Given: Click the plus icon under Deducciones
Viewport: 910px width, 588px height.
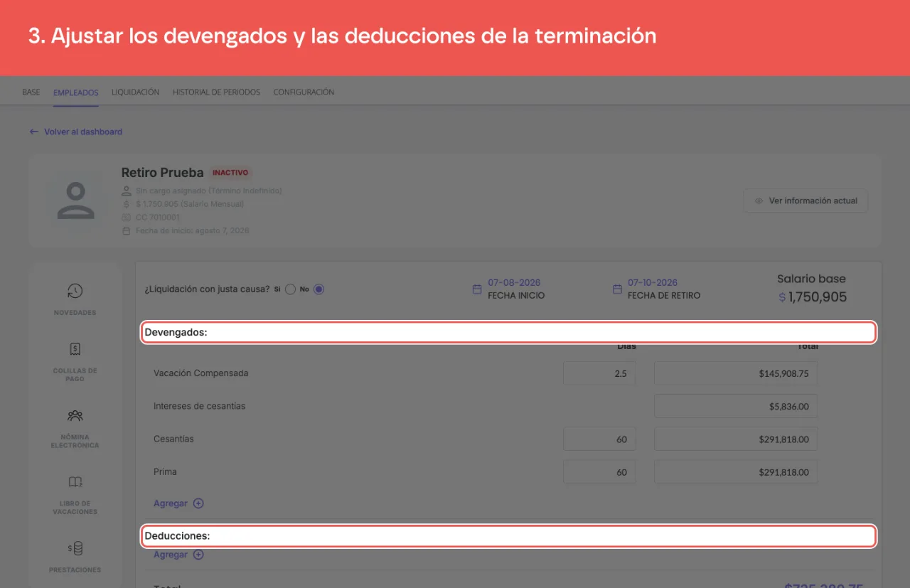Looking at the screenshot, I should [198, 555].
